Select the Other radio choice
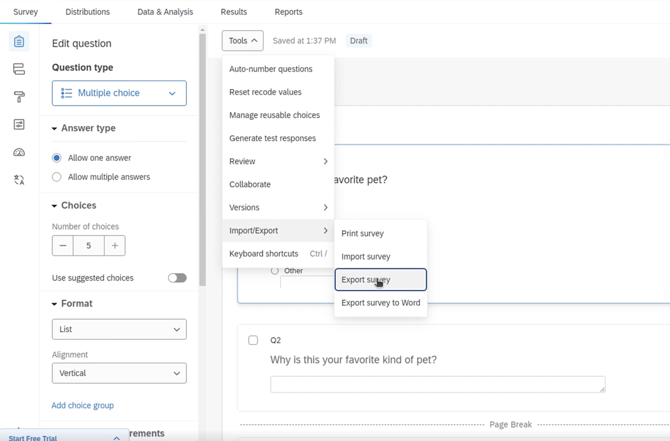 [x=275, y=270]
